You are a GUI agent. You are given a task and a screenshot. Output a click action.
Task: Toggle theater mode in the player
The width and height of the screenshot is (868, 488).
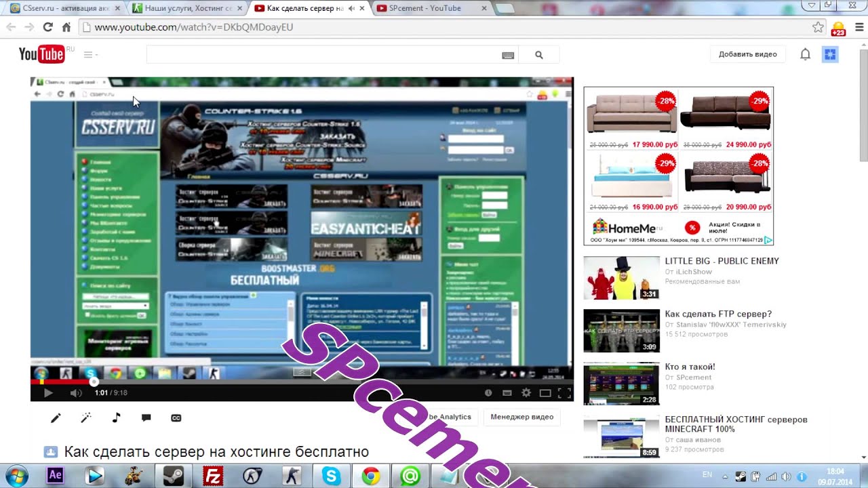click(x=545, y=392)
